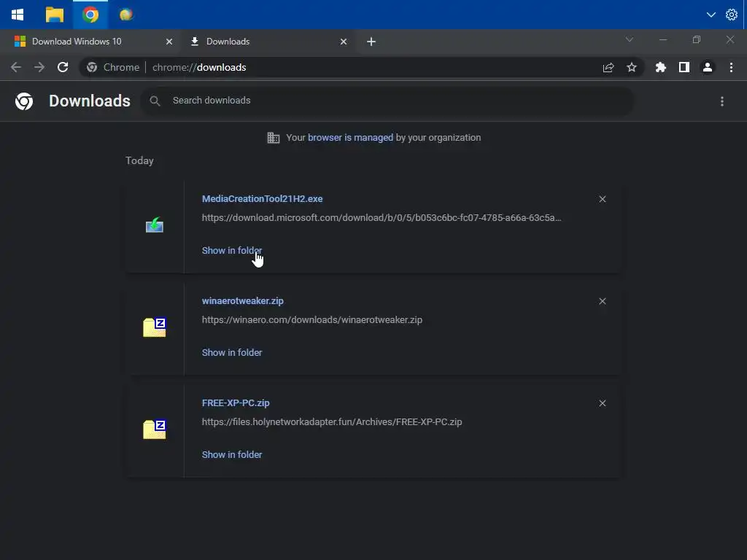747x560 pixels.
Task: Open the browser is managed link
Action: [351, 138]
